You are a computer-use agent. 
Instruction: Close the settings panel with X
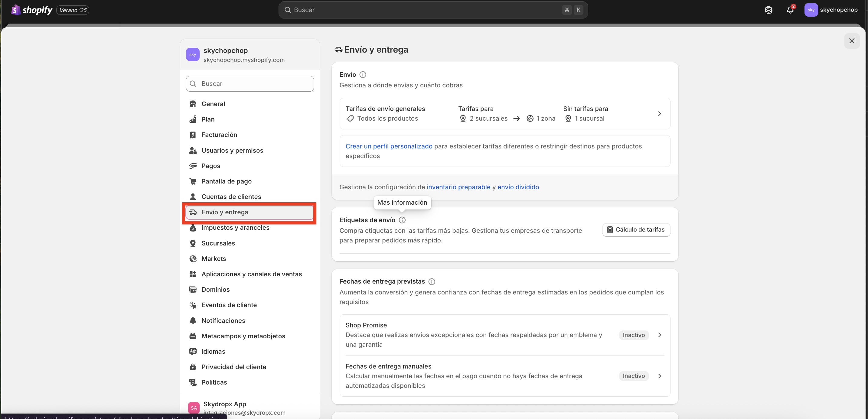(x=852, y=41)
